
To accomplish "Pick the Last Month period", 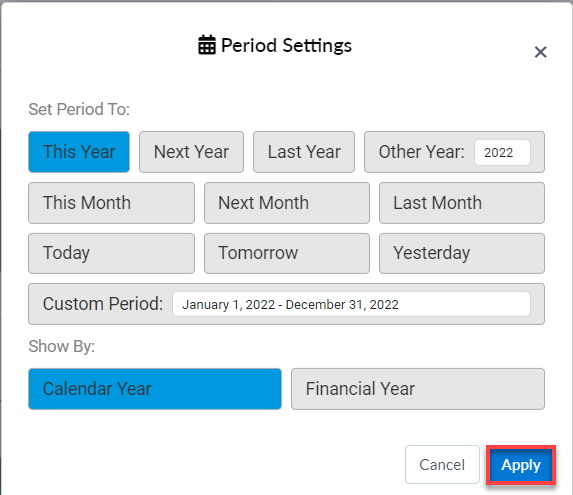I will coord(462,203).
